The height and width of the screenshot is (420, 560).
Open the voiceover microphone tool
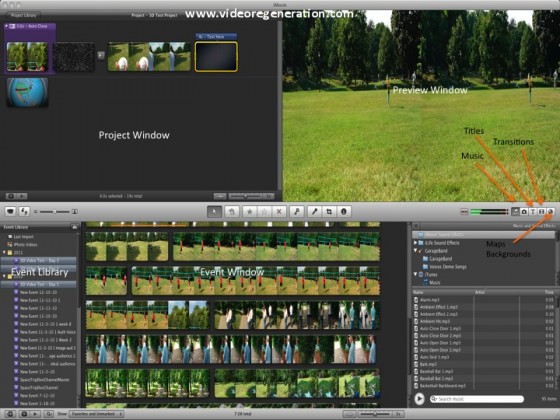[x=314, y=211]
